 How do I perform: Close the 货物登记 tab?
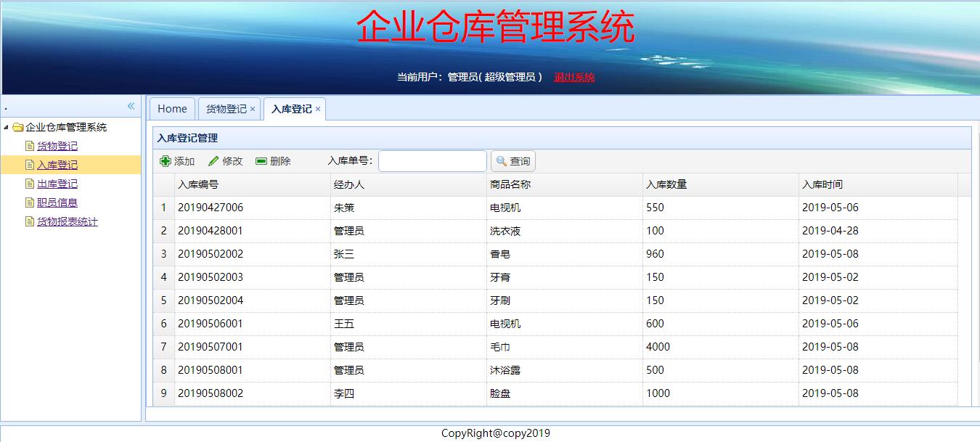tap(253, 109)
